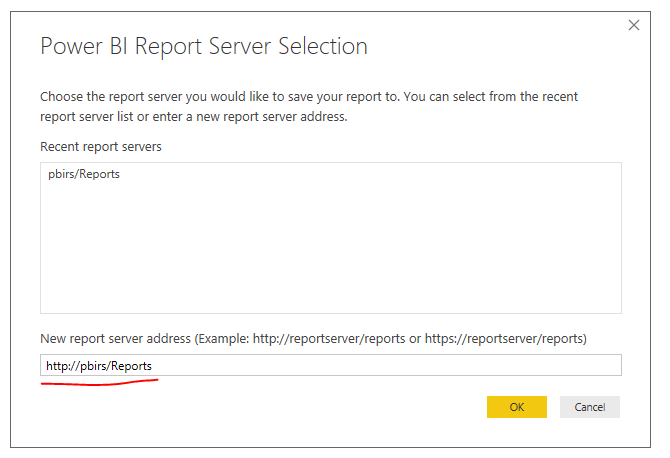Click the New report server address example label

313,338
